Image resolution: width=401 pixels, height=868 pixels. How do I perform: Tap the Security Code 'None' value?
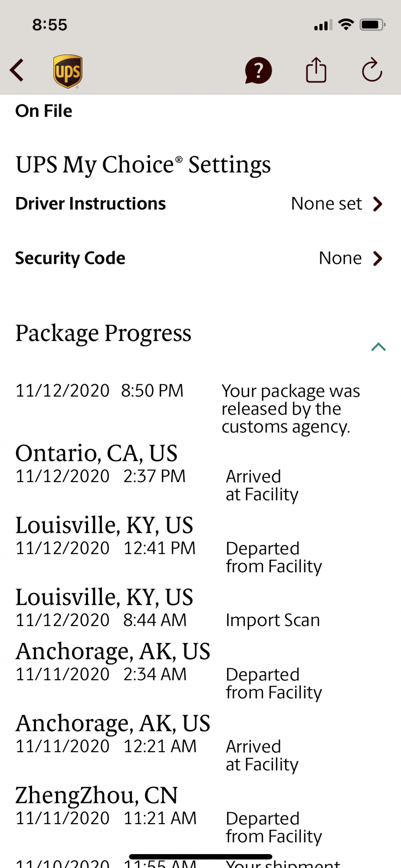click(x=340, y=259)
